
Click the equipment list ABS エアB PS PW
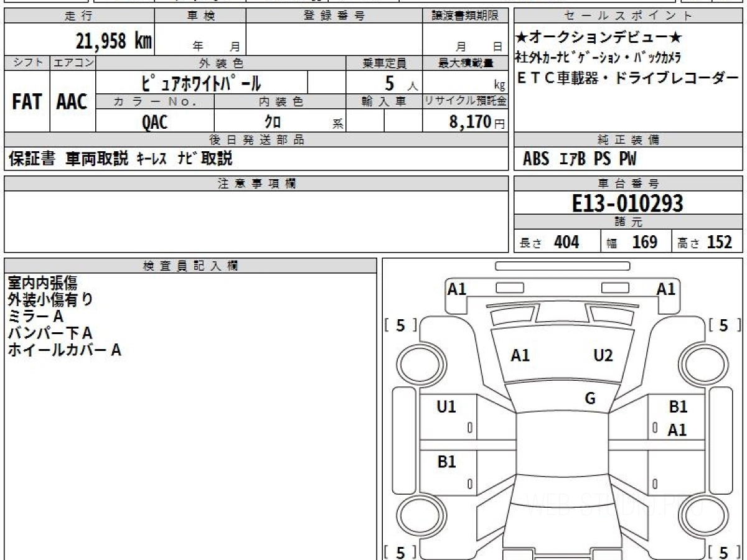pyautogui.click(x=580, y=159)
